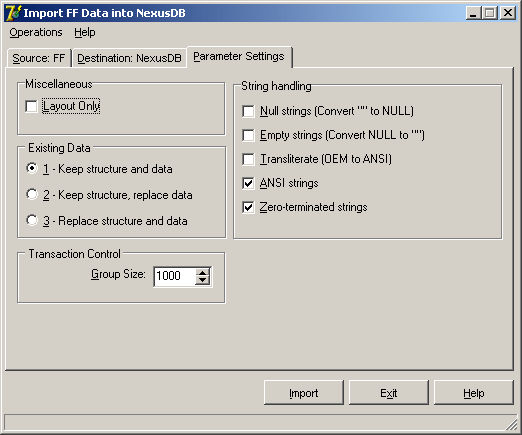
Task: Check Null strings conversion option
Action: [x=248, y=111]
